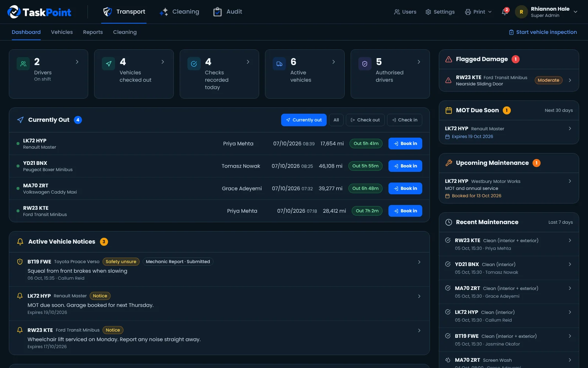Screen dimensions: 588x368
Task: Open RW23 KTE flagged damage entry
Action: (509, 80)
